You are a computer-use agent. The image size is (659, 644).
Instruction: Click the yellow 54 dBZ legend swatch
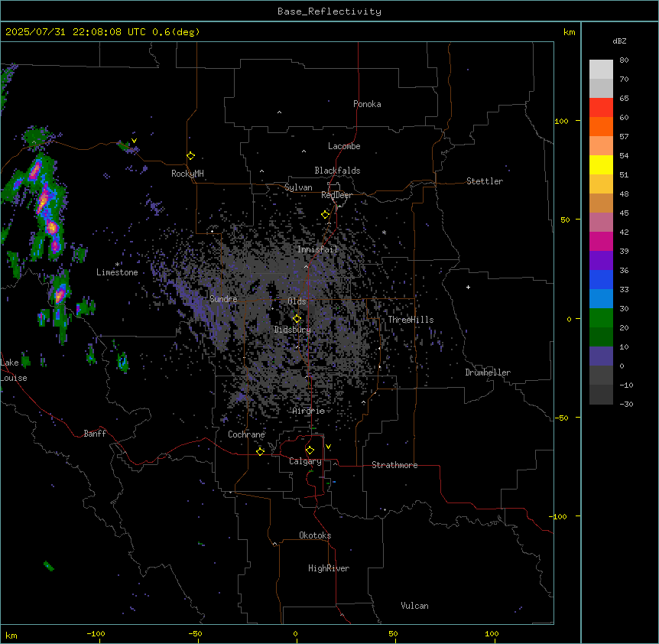pos(601,164)
